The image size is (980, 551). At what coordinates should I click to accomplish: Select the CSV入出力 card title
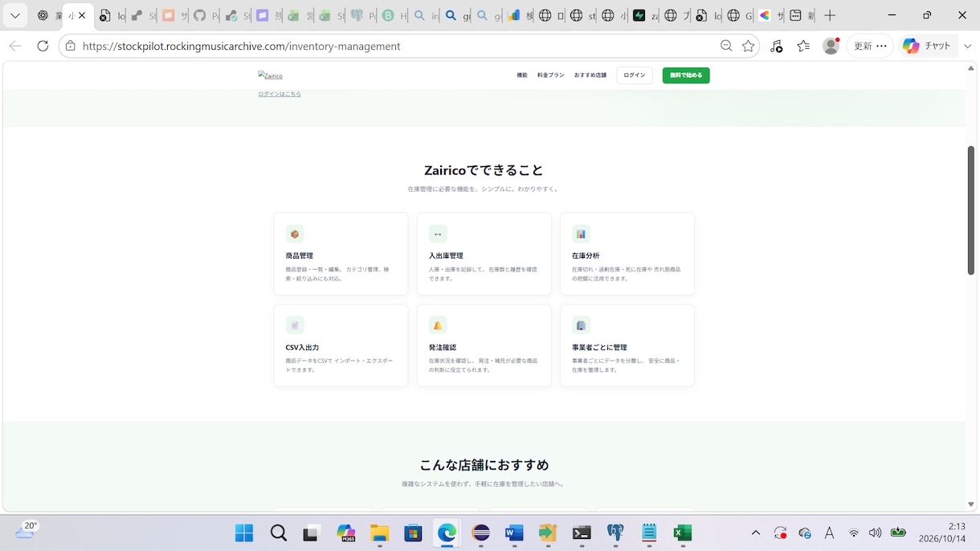303,348
